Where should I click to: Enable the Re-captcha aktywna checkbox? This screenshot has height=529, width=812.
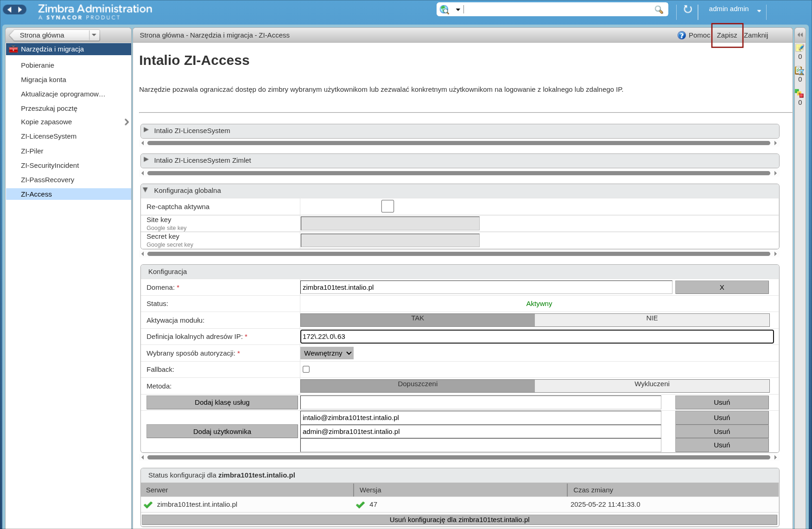[387, 206]
